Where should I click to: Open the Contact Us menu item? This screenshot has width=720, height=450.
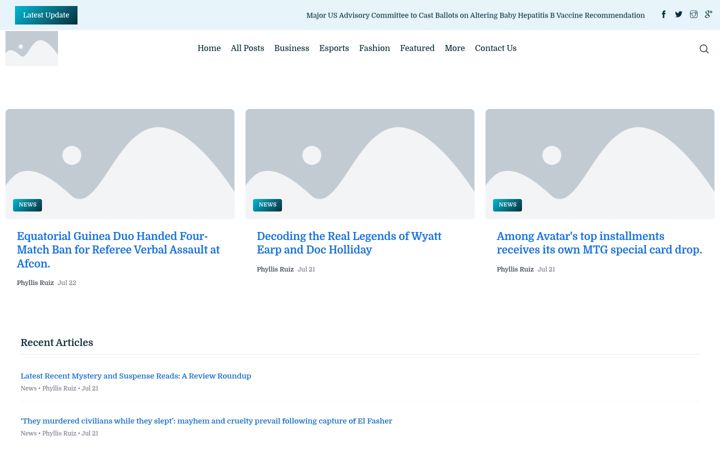[x=495, y=48]
